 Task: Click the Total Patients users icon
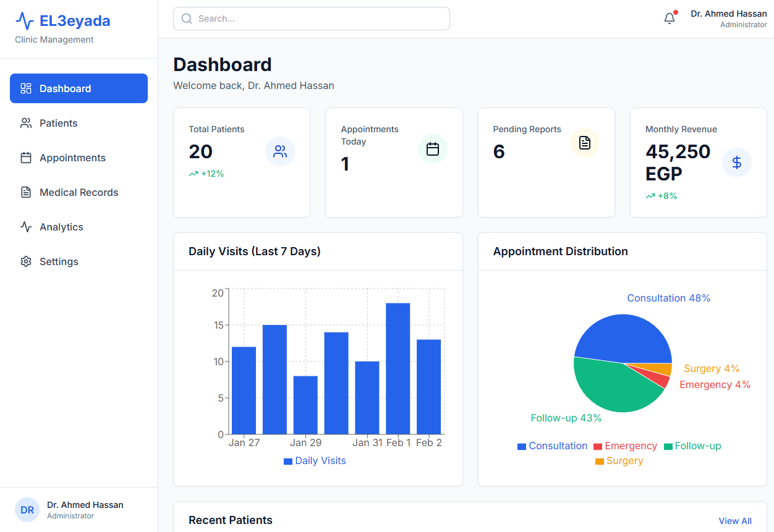pos(280,151)
